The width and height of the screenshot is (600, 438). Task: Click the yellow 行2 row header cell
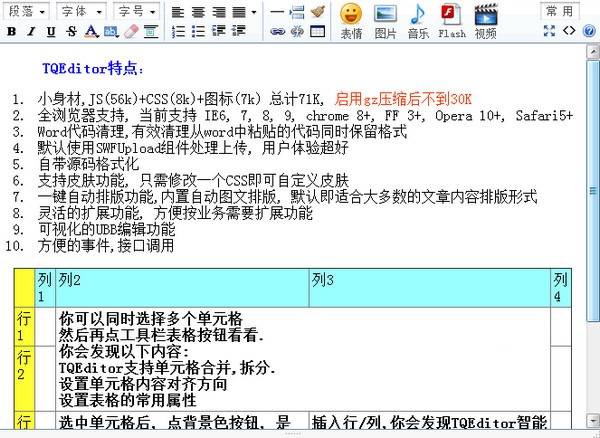pos(24,379)
